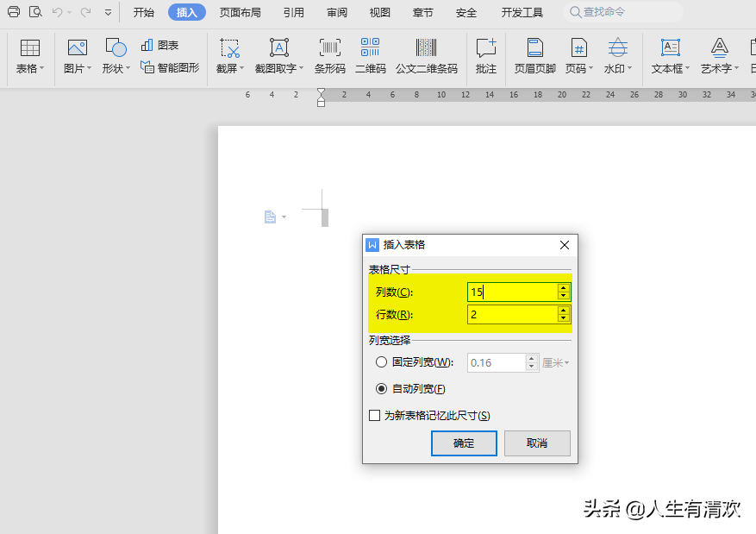Insert a picture with 图片 icon
This screenshot has width=756, height=534.
tap(77, 48)
